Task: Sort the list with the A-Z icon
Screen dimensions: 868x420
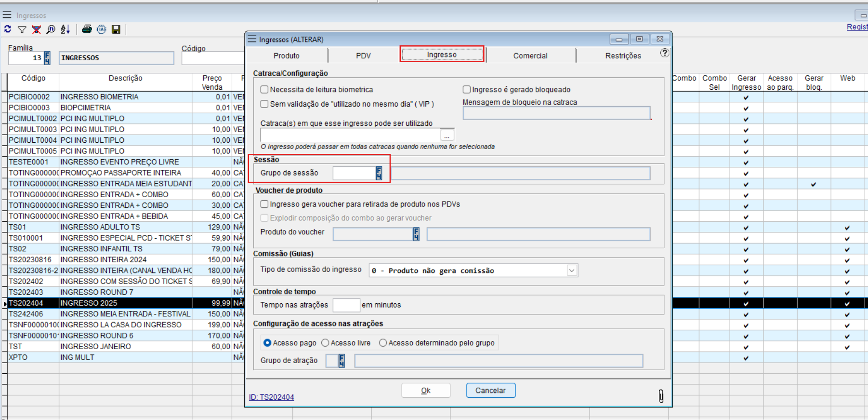Action: click(x=66, y=29)
